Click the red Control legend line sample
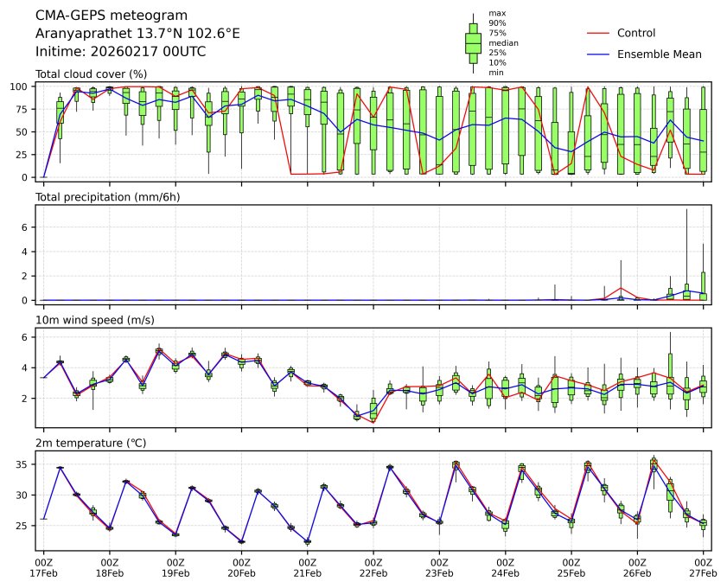Image resolution: width=727 pixels, height=588 pixels. point(598,33)
